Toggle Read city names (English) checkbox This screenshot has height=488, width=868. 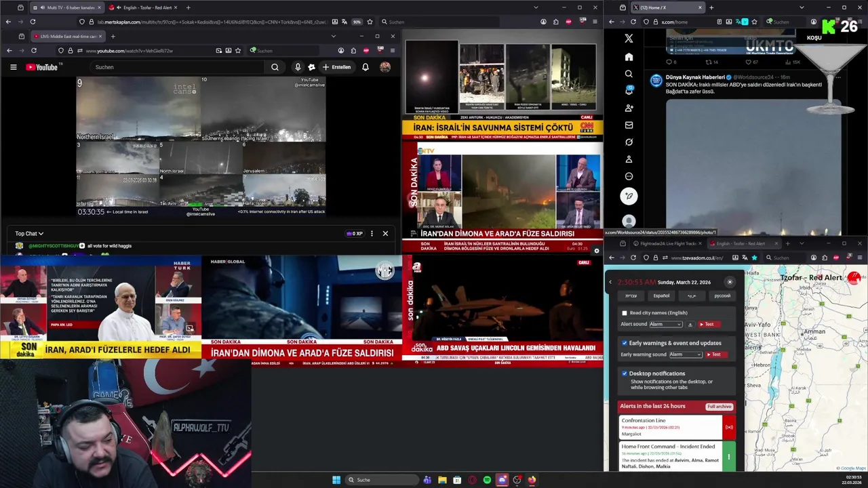point(625,313)
